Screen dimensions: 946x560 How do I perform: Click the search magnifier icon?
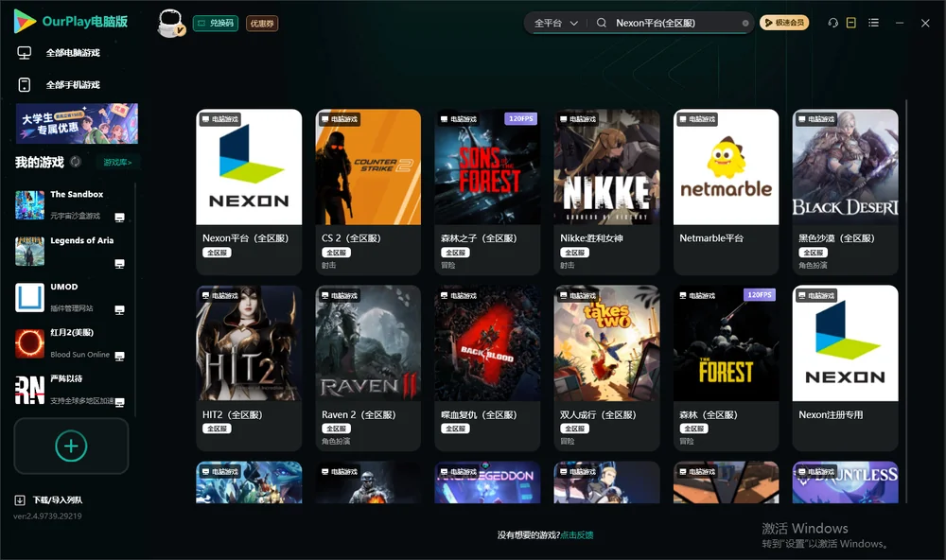(602, 23)
